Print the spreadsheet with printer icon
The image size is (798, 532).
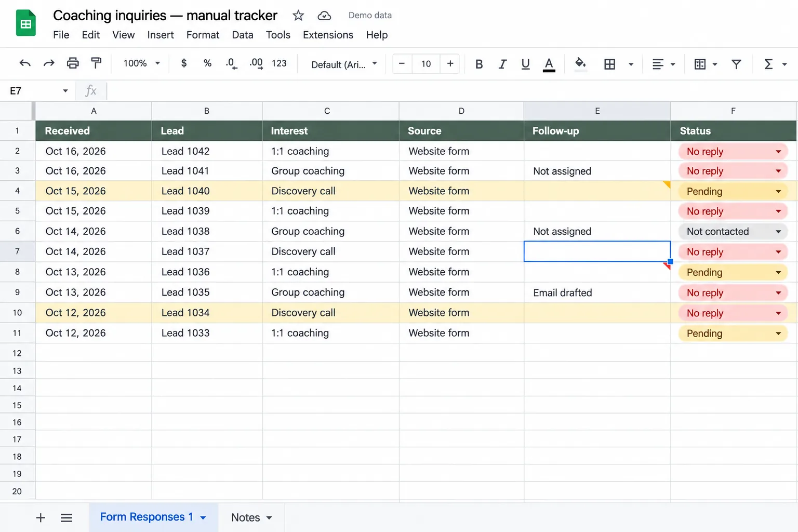(73, 63)
